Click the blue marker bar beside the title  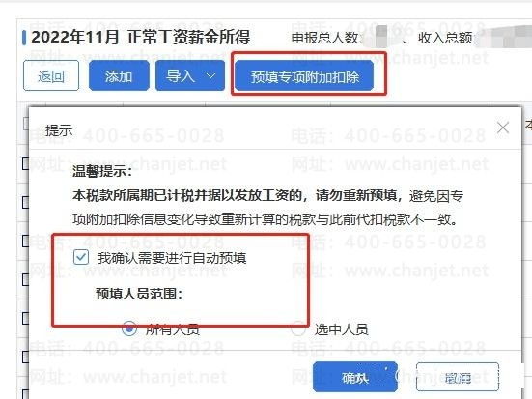pos(24,38)
